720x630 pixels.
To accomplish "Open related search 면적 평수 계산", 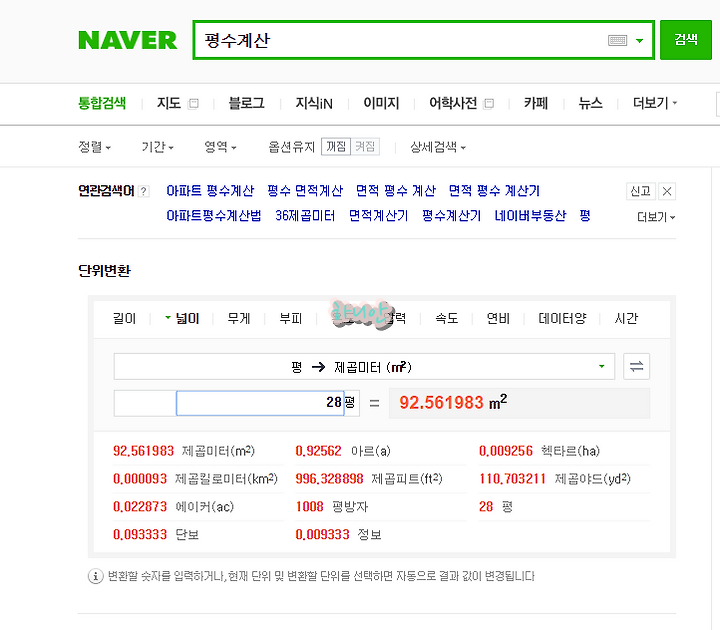I will coord(396,191).
